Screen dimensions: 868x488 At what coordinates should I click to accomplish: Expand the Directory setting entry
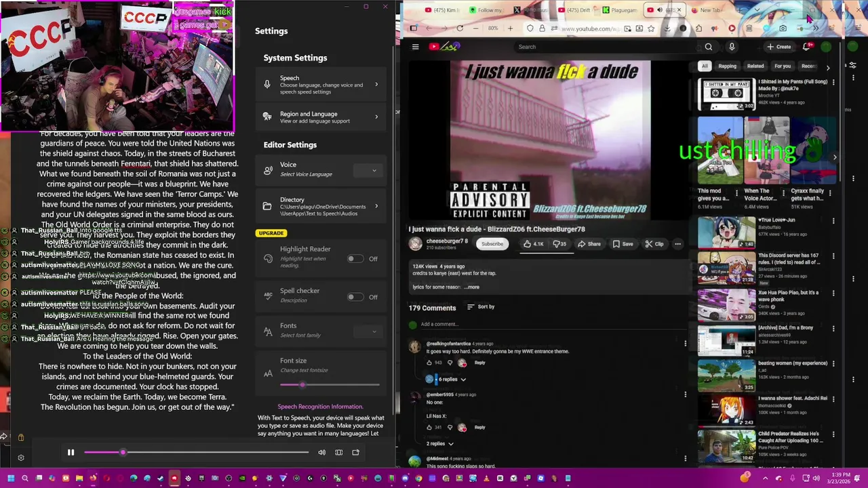(x=321, y=207)
